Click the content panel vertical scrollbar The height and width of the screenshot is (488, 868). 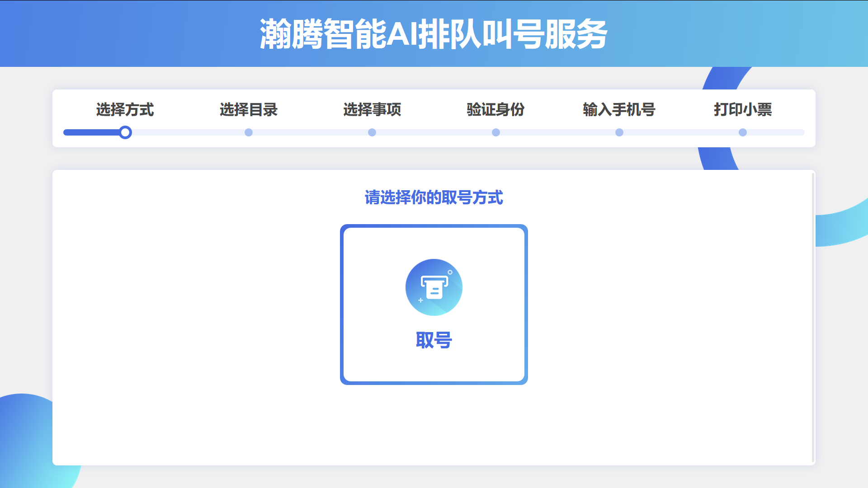coord(813,318)
